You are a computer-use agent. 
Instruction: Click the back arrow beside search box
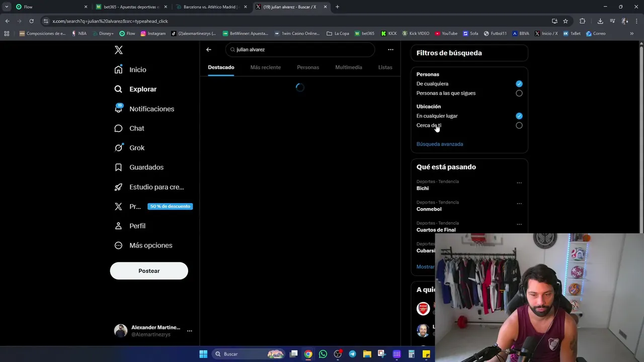(209, 50)
